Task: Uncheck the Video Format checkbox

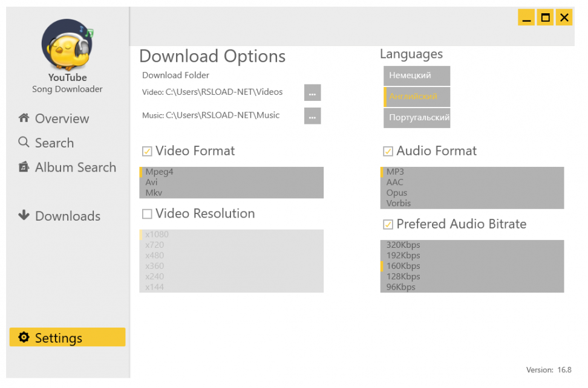Action: pyautogui.click(x=147, y=151)
